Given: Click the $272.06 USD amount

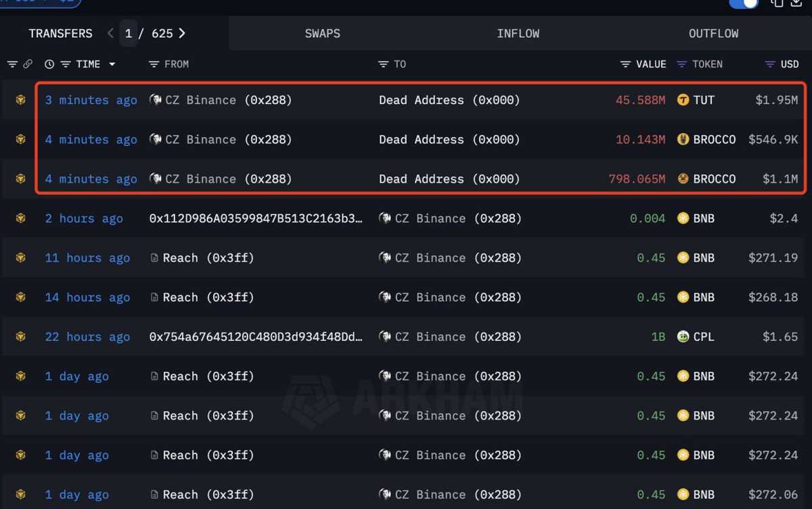Looking at the screenshot, I should pyautogui.click(x=773, y=495).
